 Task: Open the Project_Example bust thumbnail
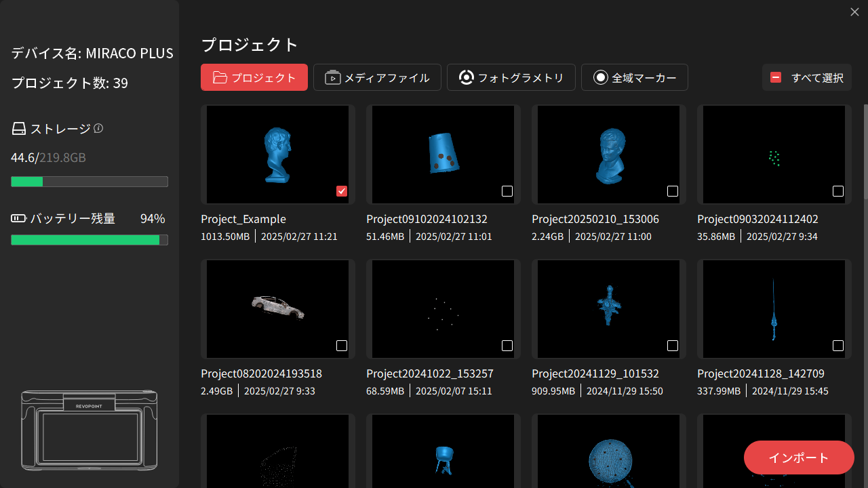[278, 155]
